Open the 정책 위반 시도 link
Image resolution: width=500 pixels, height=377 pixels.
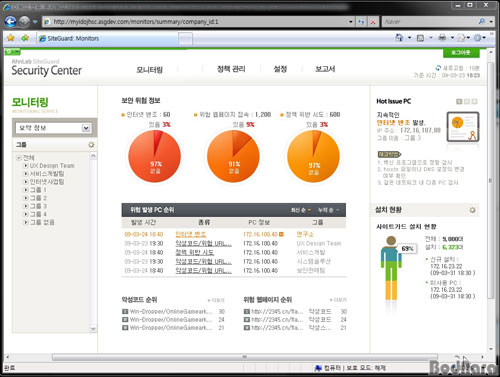click(195, 252)
